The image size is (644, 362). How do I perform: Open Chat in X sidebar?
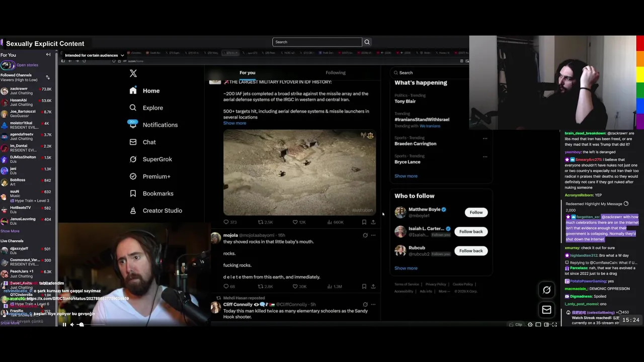(x=142, y=142)
